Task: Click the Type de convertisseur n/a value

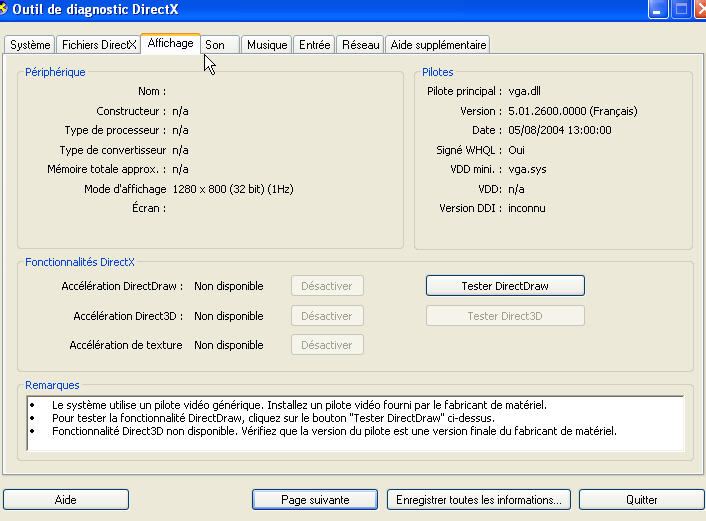Action: [180, 150]
